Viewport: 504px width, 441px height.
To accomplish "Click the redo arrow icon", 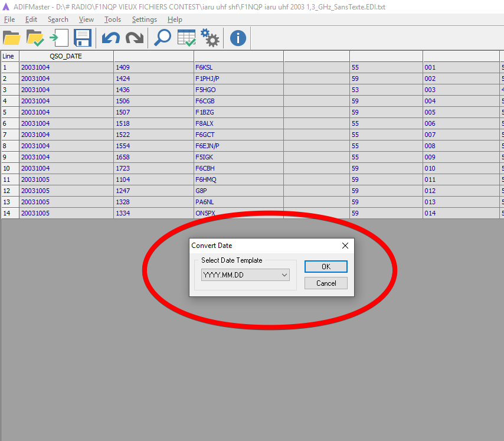I will (x=135, y=38).
